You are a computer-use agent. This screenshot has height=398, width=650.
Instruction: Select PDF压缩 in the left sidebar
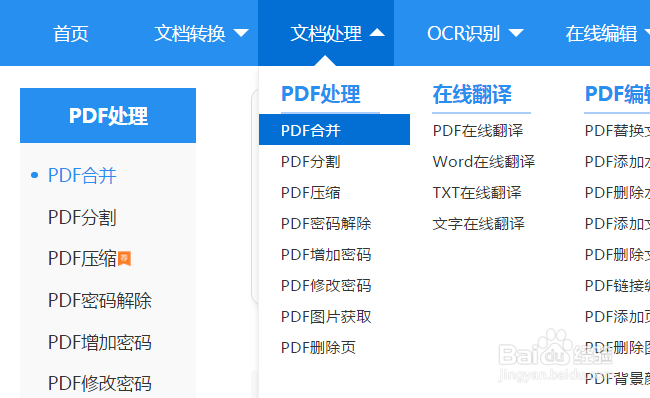(x=82, y=258)
